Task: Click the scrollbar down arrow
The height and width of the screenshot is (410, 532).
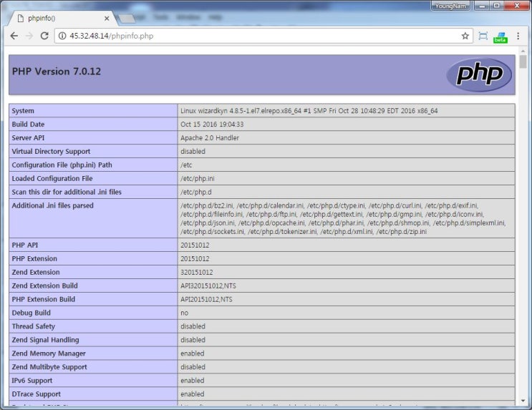Action: [523, 401]
